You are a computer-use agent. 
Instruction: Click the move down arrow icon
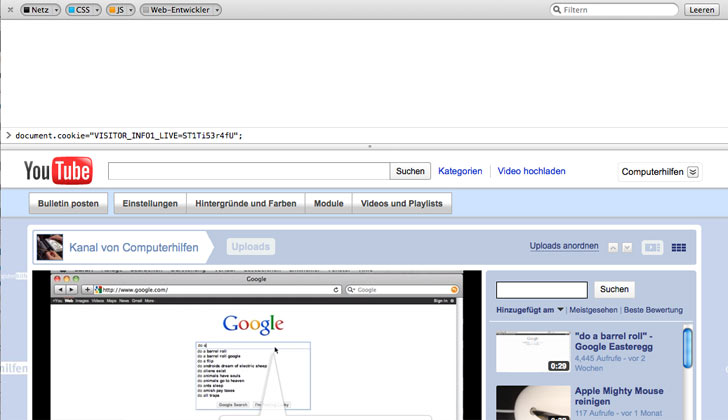click(x=627, y=247)
